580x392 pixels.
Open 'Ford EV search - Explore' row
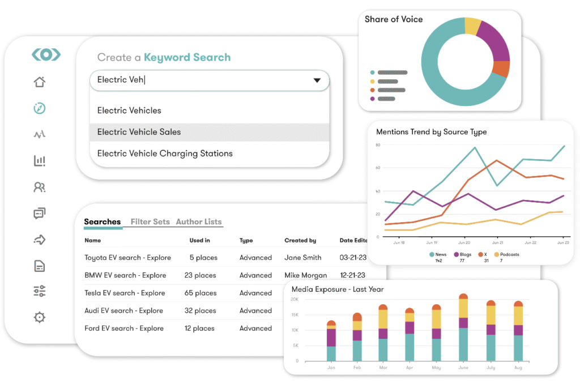pyautogui.click(x=124, y=329)
